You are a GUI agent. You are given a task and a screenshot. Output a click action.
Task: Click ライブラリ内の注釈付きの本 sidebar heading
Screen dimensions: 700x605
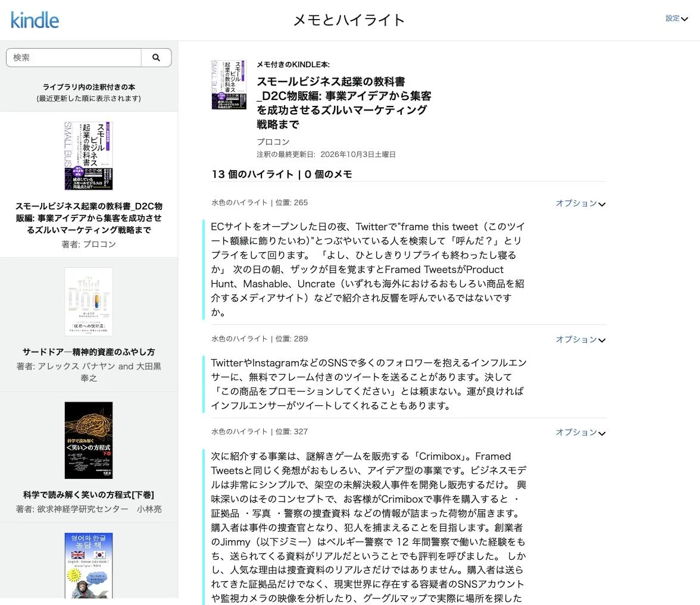89,87
